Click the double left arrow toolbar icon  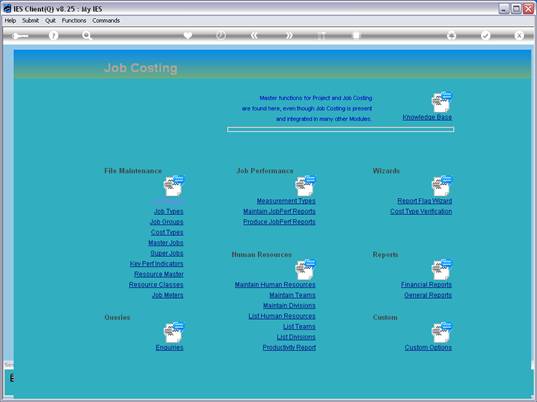pos(254,35)
